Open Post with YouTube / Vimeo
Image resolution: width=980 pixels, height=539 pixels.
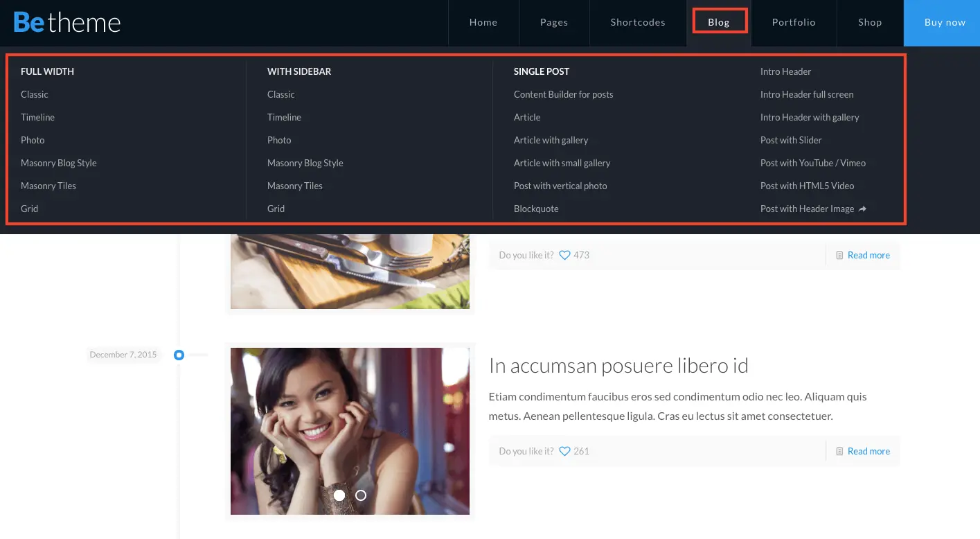813,163
